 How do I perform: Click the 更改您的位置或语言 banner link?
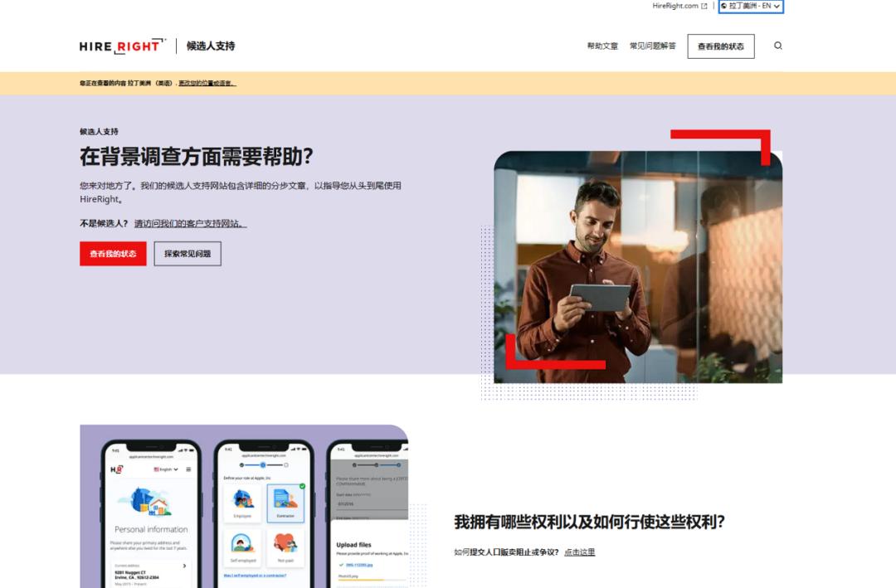tap(207, 83)
